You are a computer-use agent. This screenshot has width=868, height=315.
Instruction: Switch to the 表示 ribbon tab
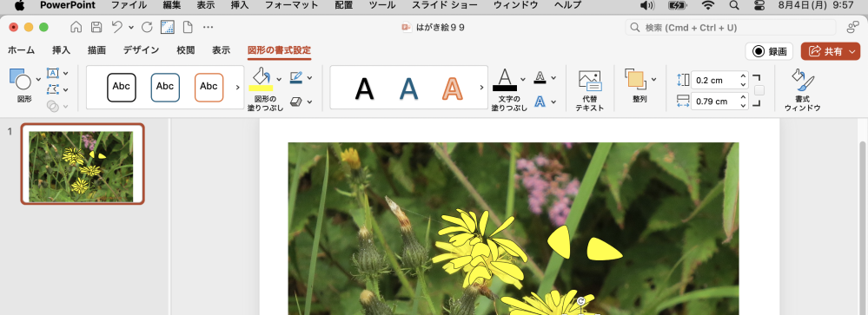(221, 50)
